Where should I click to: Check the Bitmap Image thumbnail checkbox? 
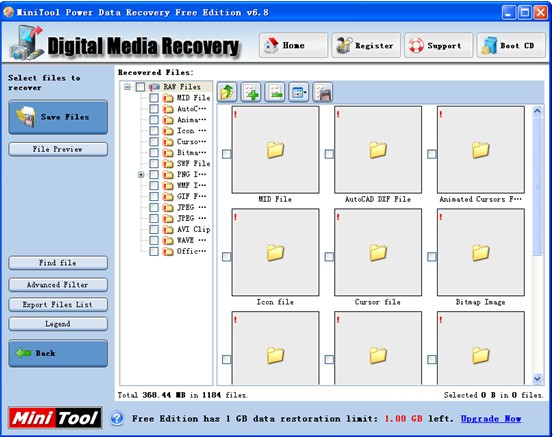click(432, 257)
